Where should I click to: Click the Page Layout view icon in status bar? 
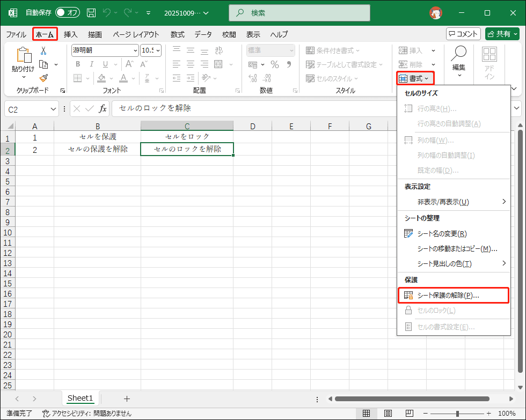coord(388,414)
